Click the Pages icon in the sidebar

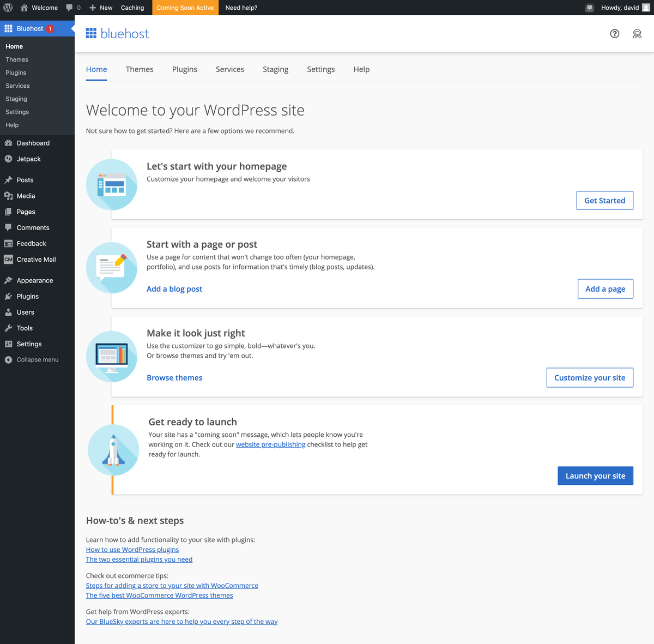tap(8, 212)
